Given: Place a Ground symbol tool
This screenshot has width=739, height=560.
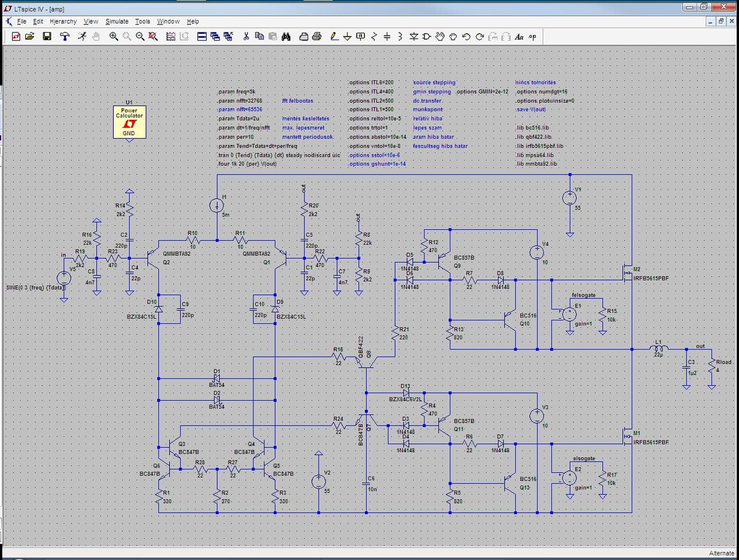Looking at the screenshot, I should point(348,36).
